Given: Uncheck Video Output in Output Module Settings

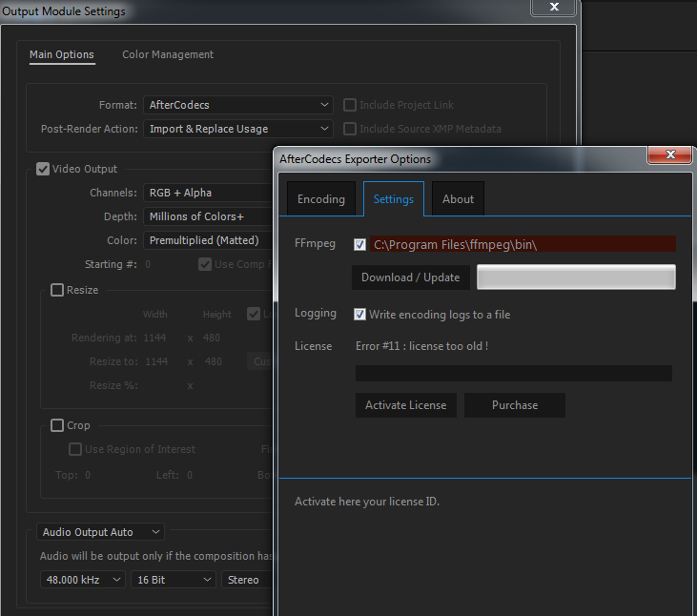Looking at the screenshot, I should click(43, 169).
